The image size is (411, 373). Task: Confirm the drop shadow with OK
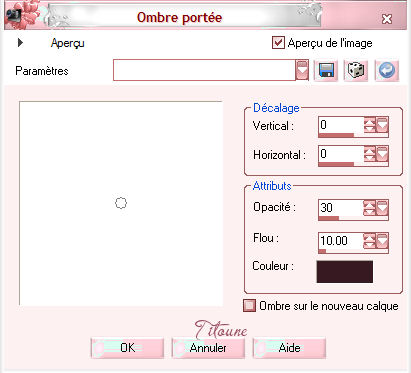pos(127,348)
